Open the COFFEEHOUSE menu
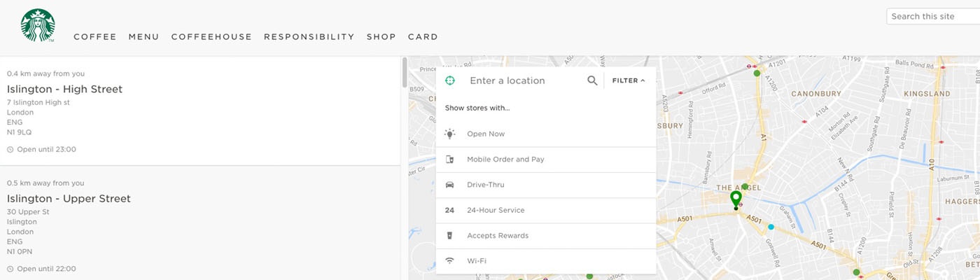Screen dimensions: 980x280 [211, 37]
